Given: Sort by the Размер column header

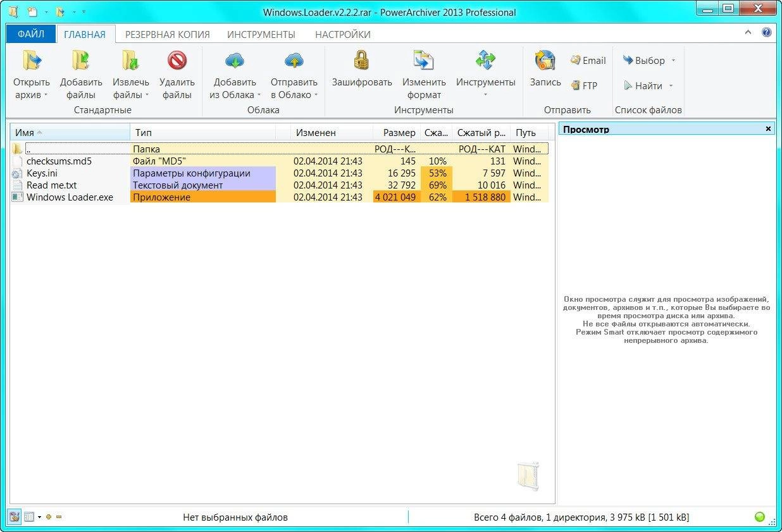Looking at the screenshot, I should (x=396, y=133).
